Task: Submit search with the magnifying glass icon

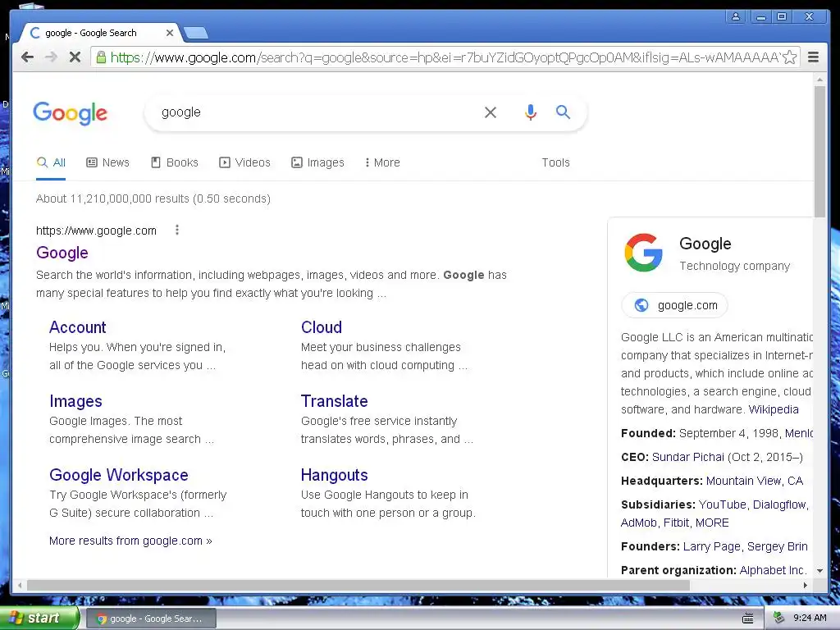Action: tap(563, 112)
